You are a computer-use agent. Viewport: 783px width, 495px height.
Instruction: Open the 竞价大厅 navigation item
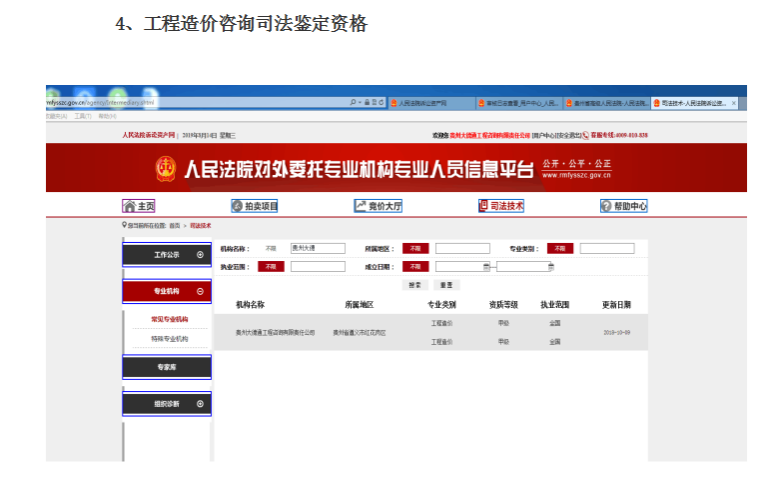click(x=378, y=206)
